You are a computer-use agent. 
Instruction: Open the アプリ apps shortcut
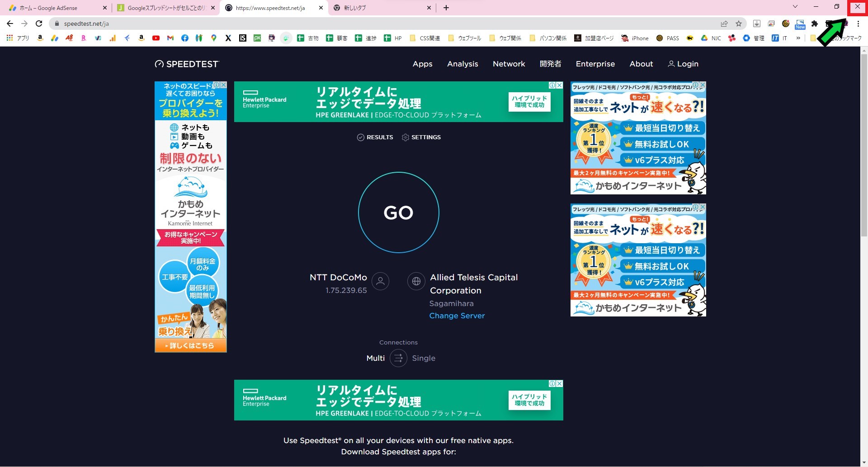pyautogui.click(x=18, y=38)
